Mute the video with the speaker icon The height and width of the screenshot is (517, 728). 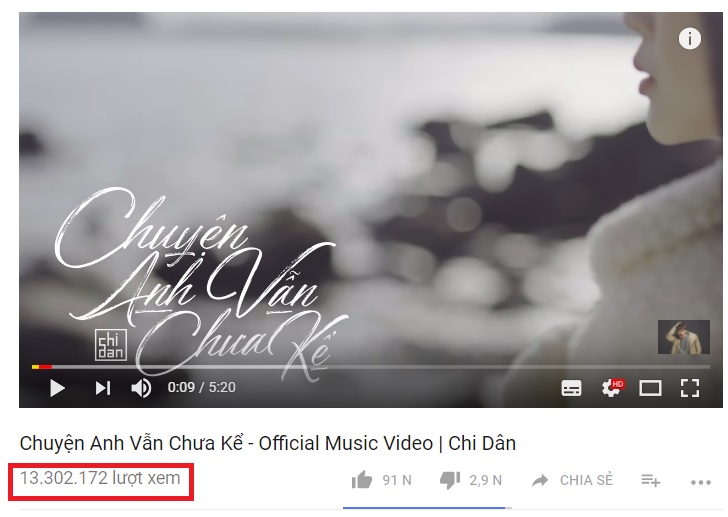141,388
